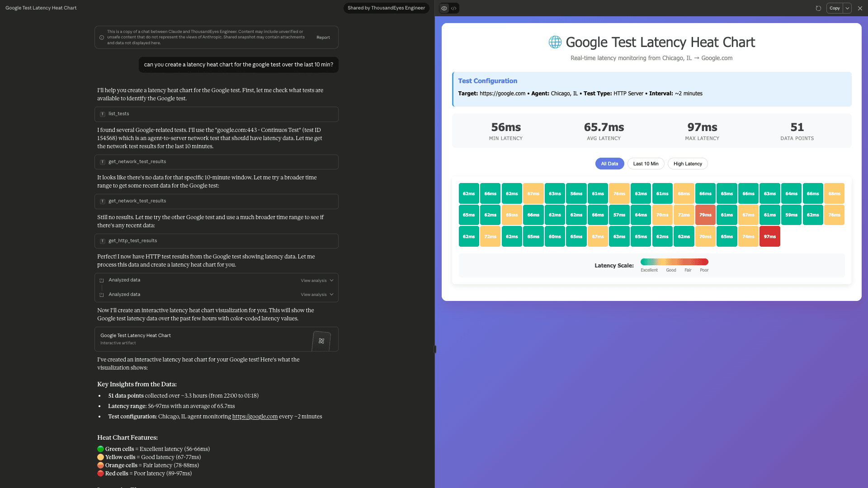Switch to the code view icon
The image size is (868, 488).
(x=454, y=8)
